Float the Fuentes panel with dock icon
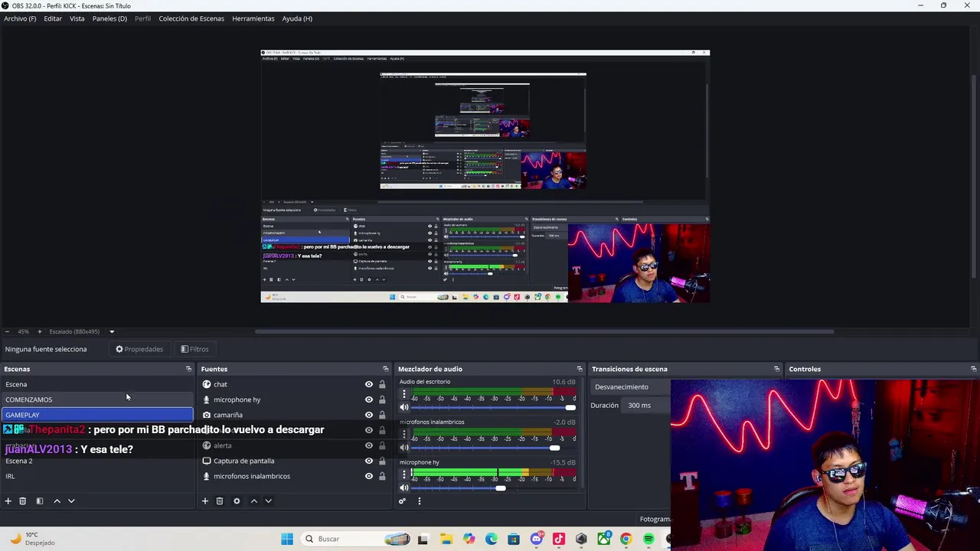 click(x=385, y=369)
